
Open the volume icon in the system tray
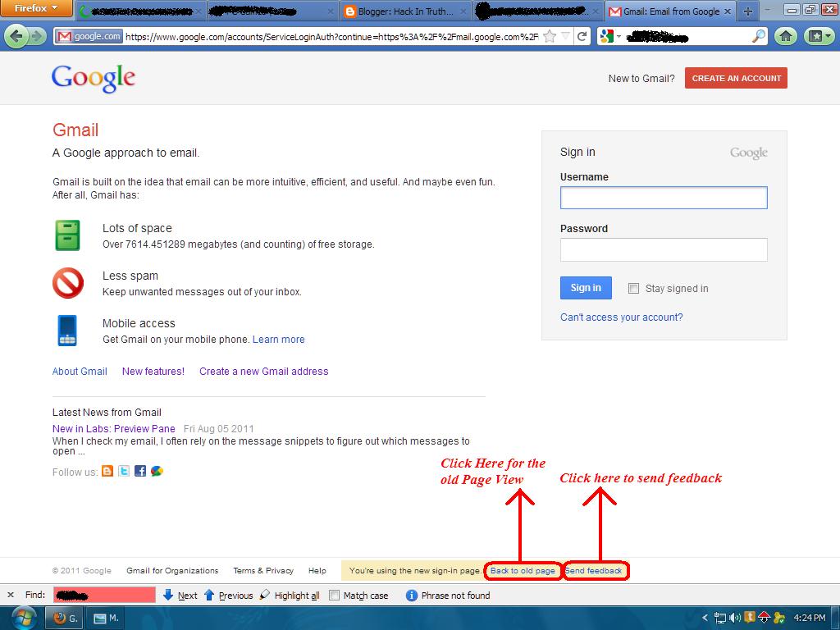click(x=733, y=617)
